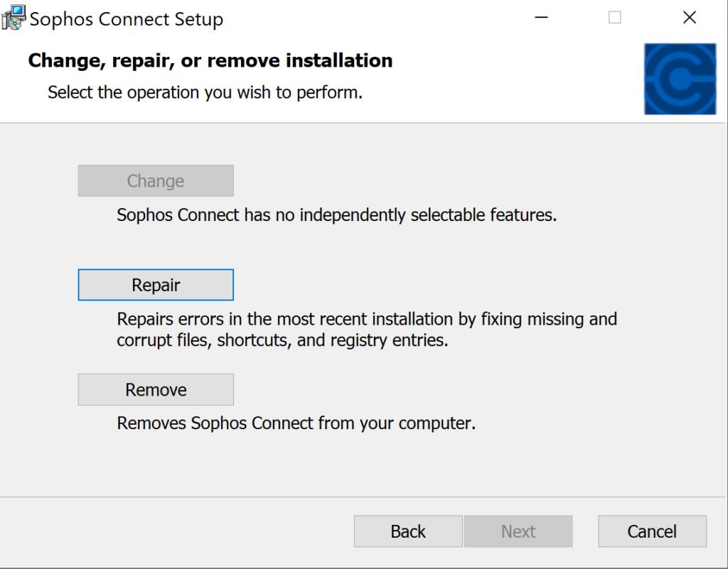Click the 'Select the operation you wish to perform' text
Image resolution: width=728 pixels, height=569 pixels.
click(x=205, y=92)
